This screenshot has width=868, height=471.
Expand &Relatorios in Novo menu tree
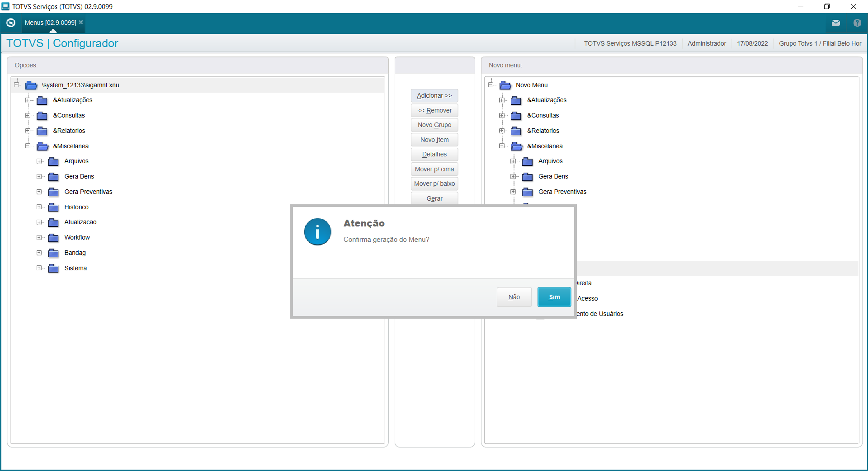coord(502,131)
